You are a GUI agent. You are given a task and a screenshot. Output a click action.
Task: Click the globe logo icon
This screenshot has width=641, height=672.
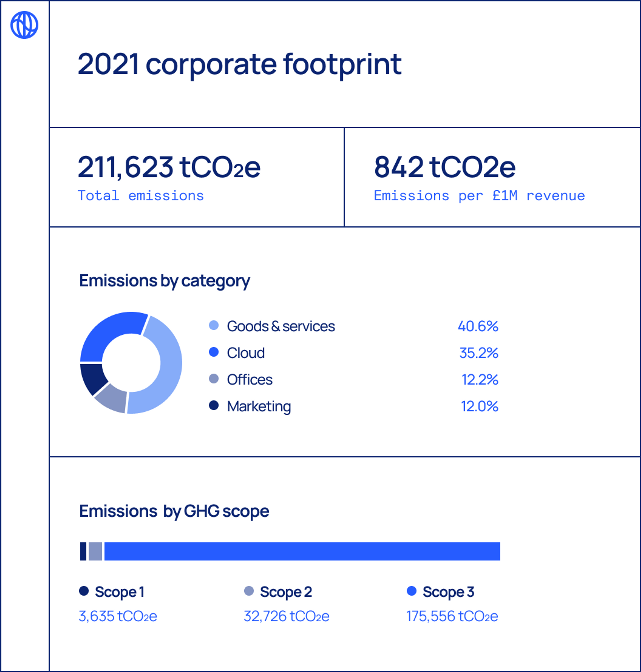[24, 25]
